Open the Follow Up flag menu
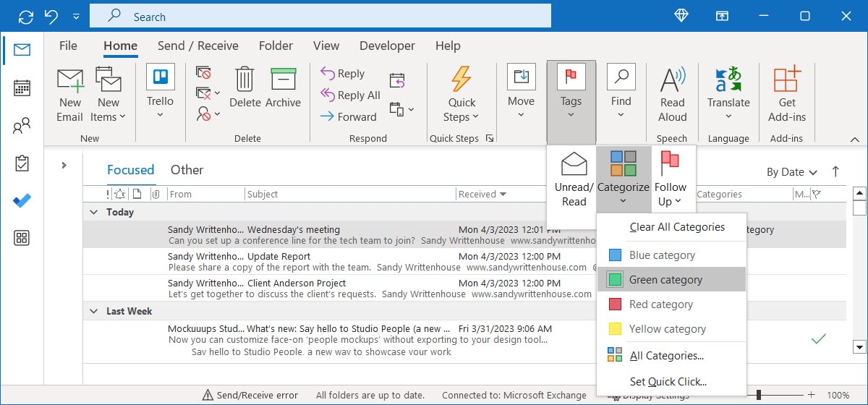The width and height of the screenshot is (868, 405). 671,179
